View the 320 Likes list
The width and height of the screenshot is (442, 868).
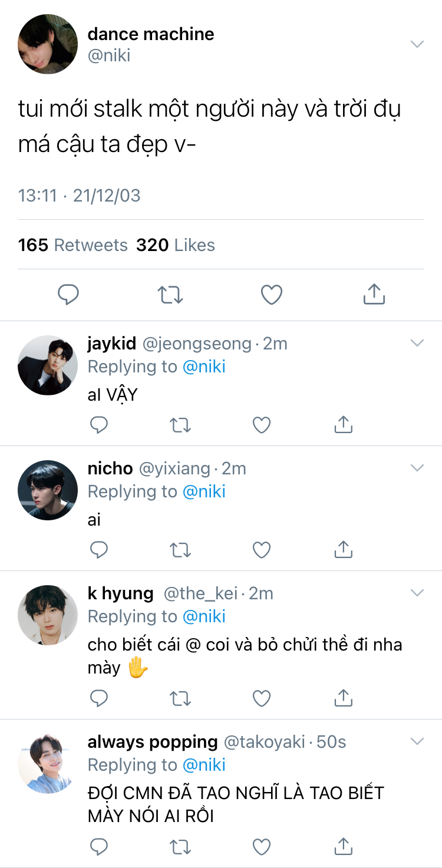(x=175, y=245)
